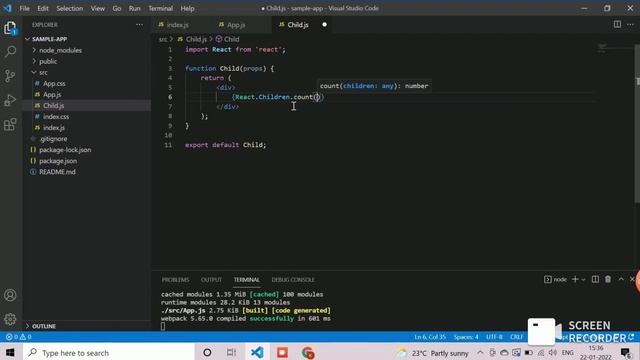Image resolution: width=640 pixels, height=360 pixels.
Task: Click the Child symbol in breadcrumb
Action: 227,39
